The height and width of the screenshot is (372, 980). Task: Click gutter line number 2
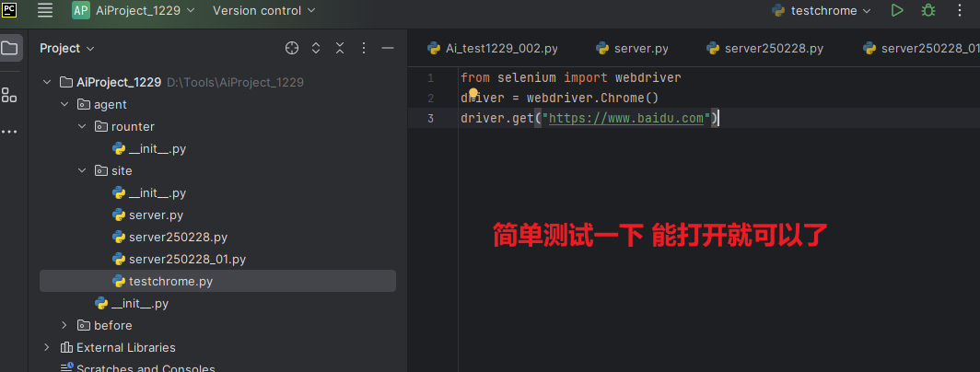431,99
